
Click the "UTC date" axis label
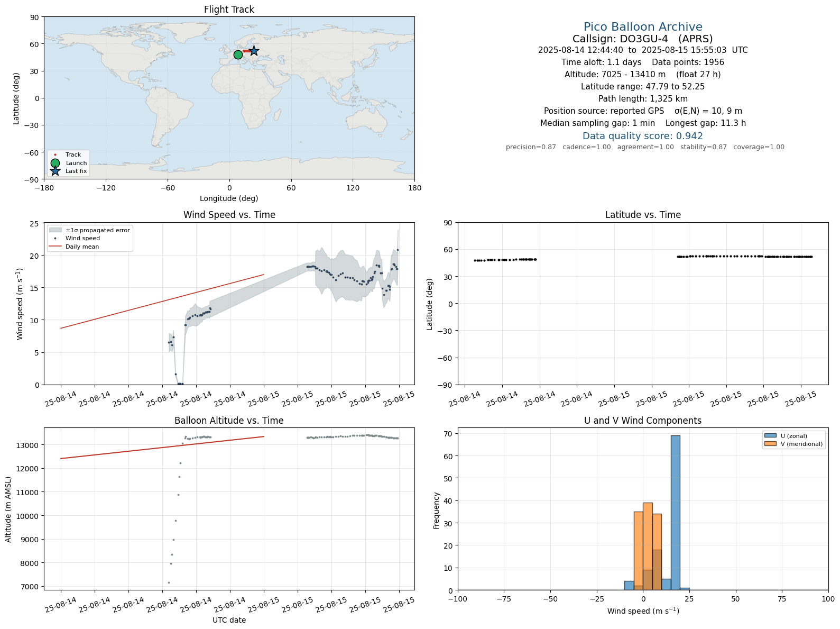[x=229, y=620]
